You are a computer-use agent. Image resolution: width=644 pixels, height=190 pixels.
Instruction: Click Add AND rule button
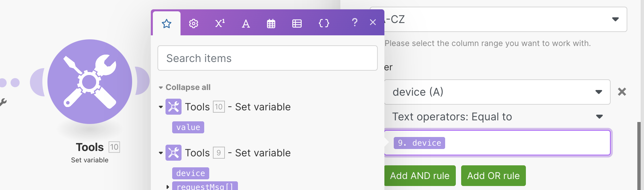coord(420,176)
